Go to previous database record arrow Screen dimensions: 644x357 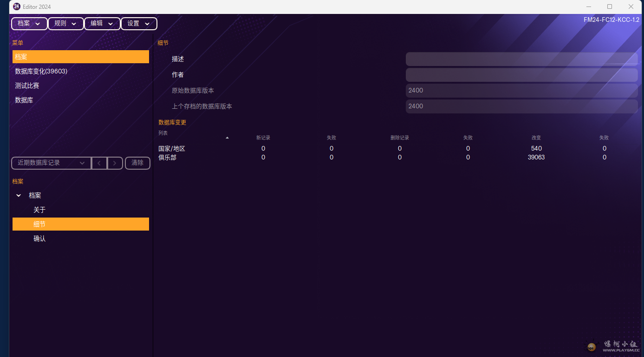tap(99, 163)
